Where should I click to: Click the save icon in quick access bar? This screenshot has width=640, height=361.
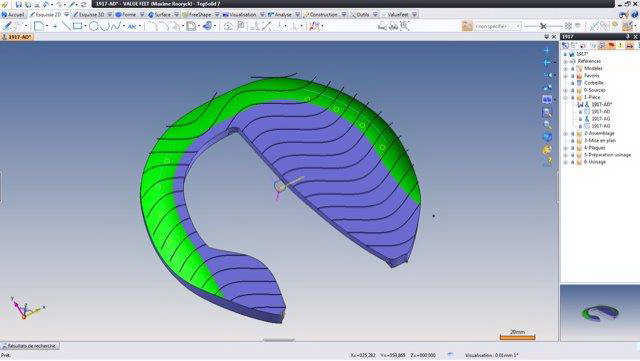coord(19,4)
